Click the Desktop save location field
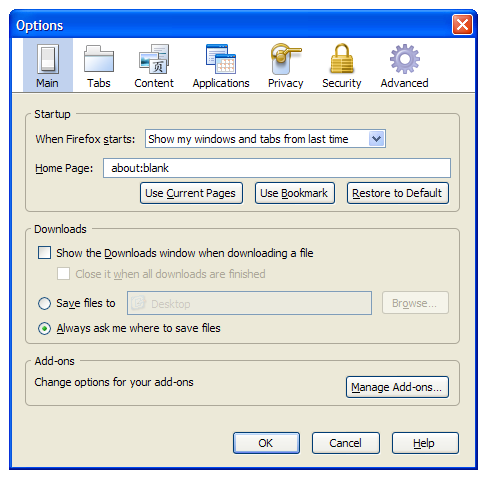 [x=249, y=303]
